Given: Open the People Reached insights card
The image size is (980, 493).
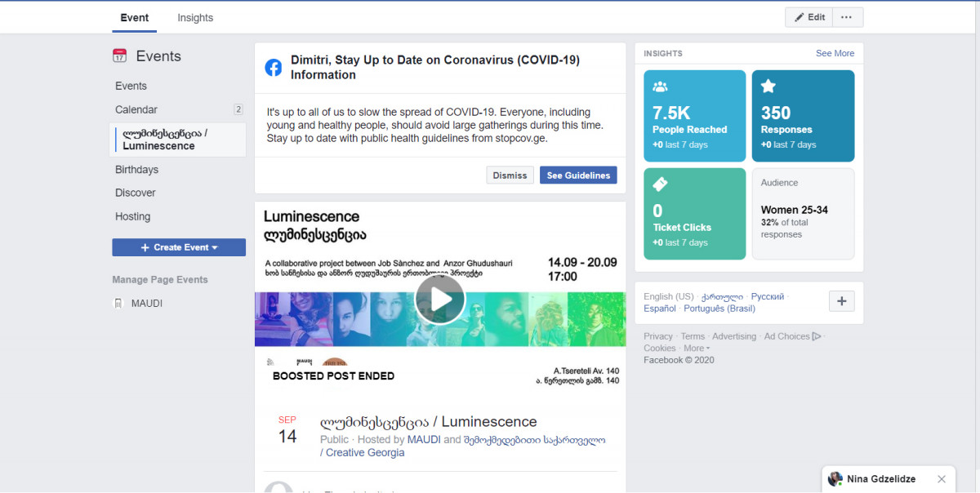Looking at the screenshot, I should tap(694, 116).
